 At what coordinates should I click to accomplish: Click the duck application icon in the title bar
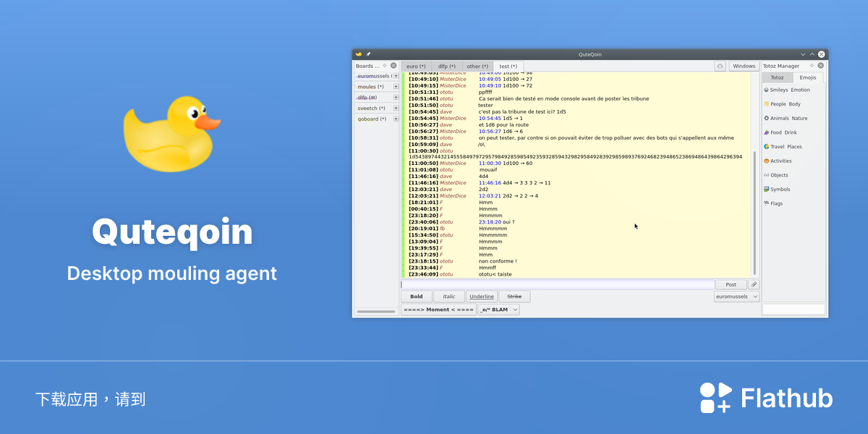(358, 54)
